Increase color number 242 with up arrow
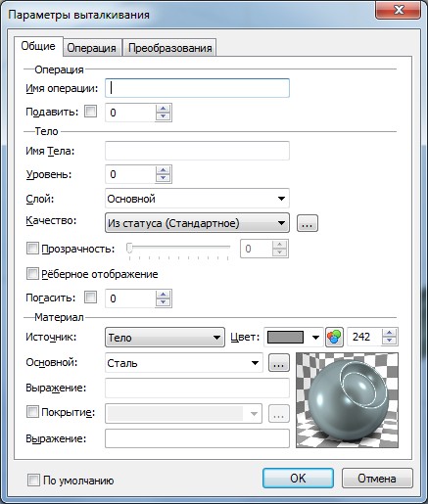The height and width of the screenshot is (504, 428). click(x=390, y=333)
